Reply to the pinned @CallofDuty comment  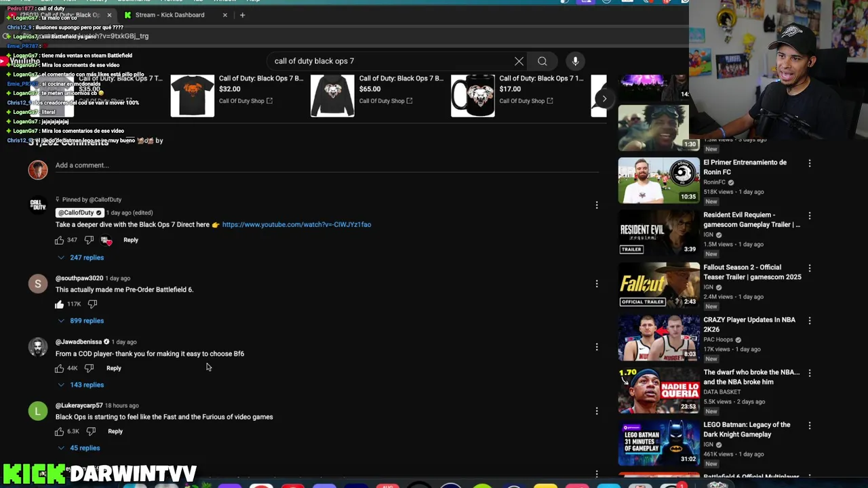[x=131, y=240]
